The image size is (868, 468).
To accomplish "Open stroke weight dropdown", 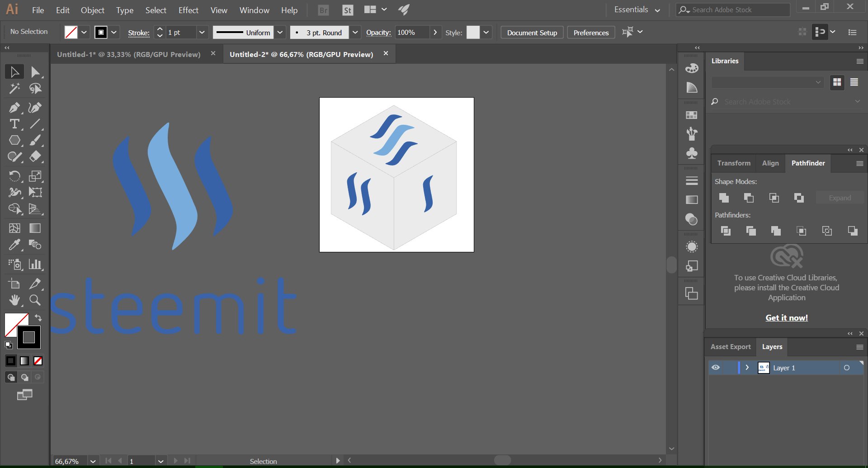I will tap(202, 33).
